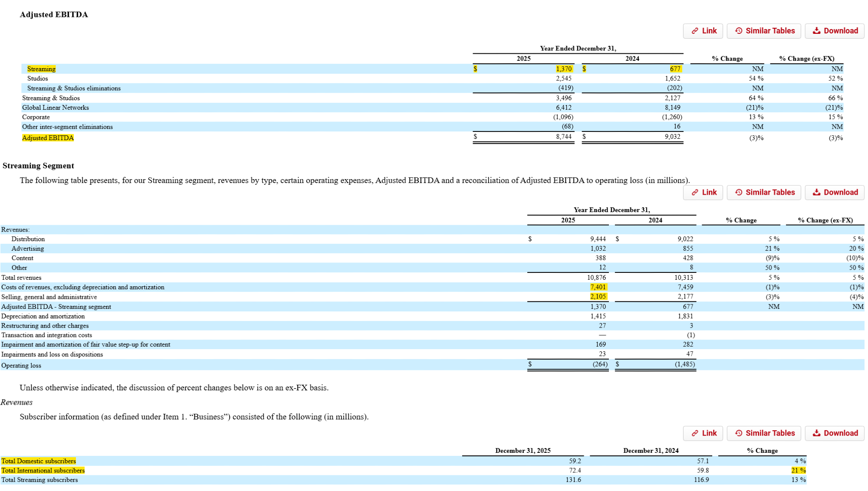The image size is (868, 491).
Task: Click the highlighted Adjusted EBITDA total label
Action: 48,138
